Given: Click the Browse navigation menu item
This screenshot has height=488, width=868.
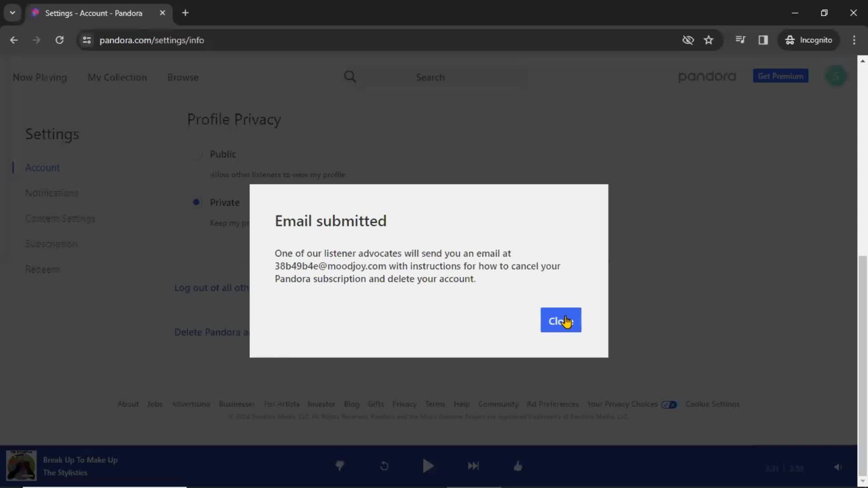Looking at the screenshot, I should coord(183,77).
